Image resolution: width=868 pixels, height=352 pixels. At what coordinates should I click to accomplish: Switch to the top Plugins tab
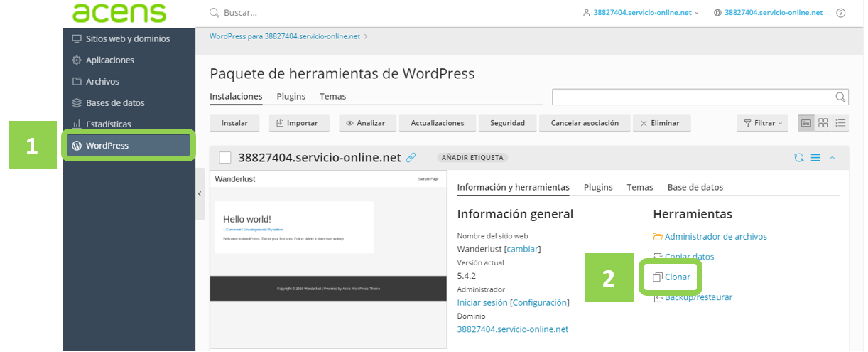pos(291,96)
